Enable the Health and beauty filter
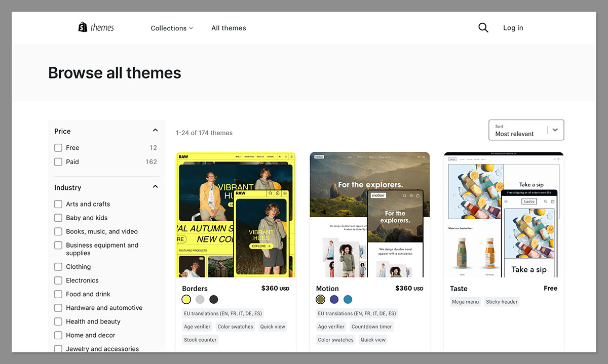The image size is (608, 364). pos(58,321)
